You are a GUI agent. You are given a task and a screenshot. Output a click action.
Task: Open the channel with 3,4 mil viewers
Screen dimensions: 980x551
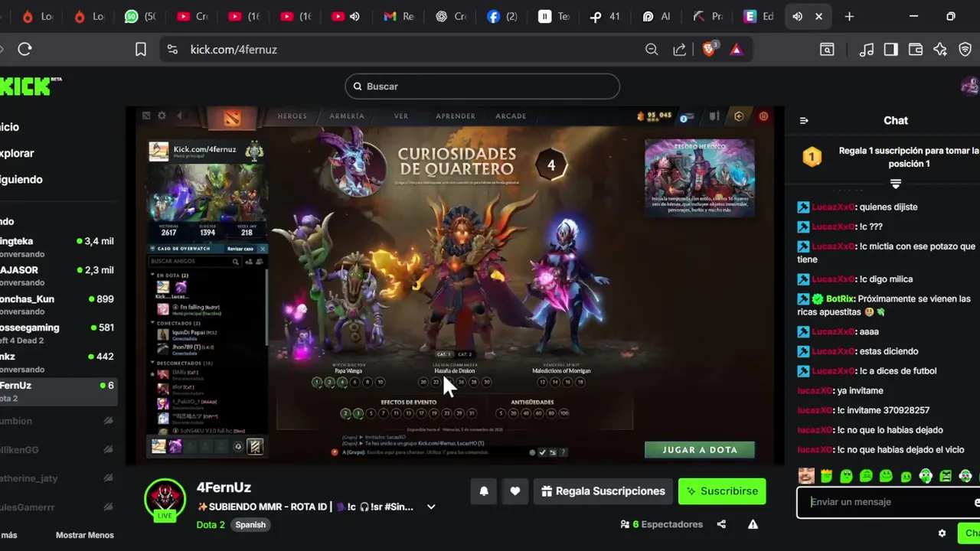(57, 246)
